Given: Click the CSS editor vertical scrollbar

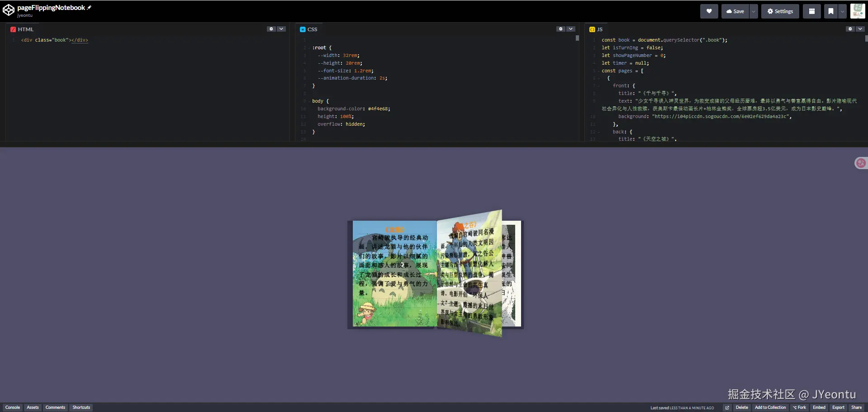Looking at the screenshot, I should coord(577,38).
